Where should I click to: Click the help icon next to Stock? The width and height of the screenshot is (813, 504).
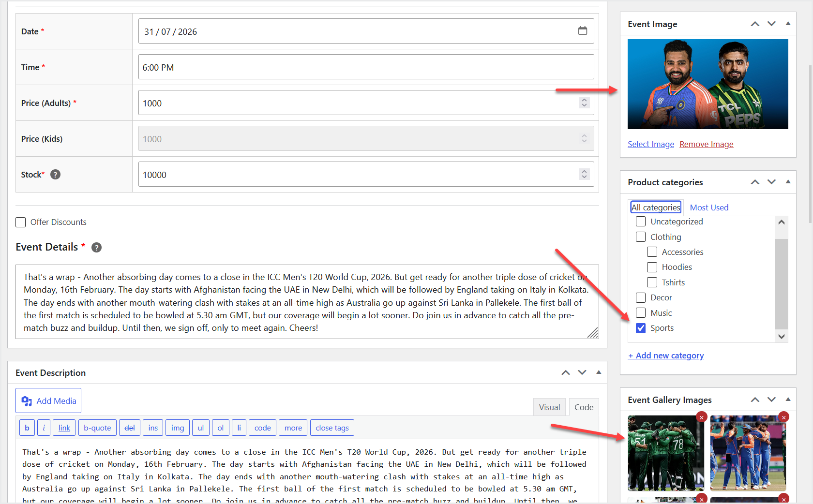pos(56,175)
